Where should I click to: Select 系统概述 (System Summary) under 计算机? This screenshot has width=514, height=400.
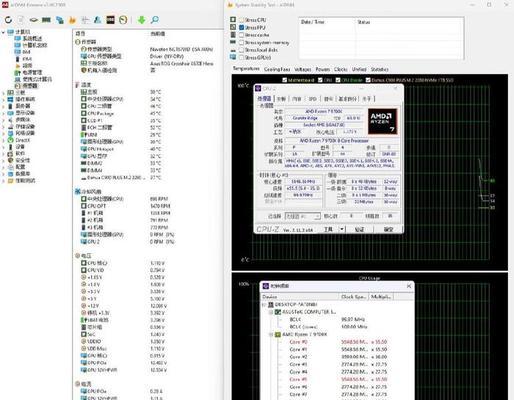tap(29, 38)
